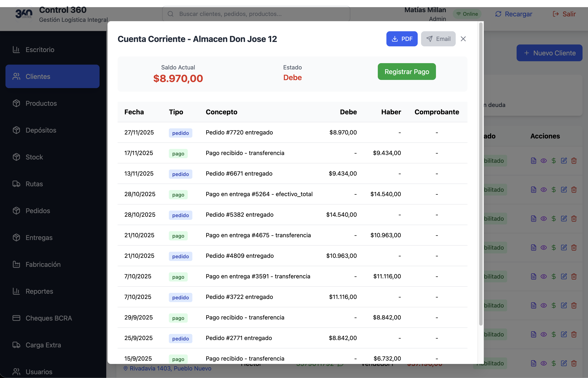Click Nuevo Cliente button
This screenshot has height=378, width=588.
[549, 53]
